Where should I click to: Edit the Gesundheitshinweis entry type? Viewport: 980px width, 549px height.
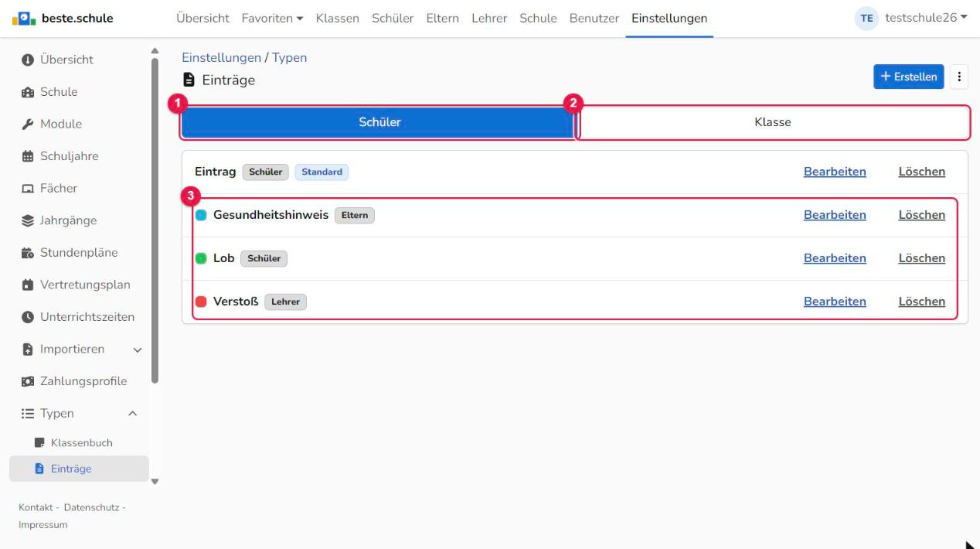tap(835, 215)
